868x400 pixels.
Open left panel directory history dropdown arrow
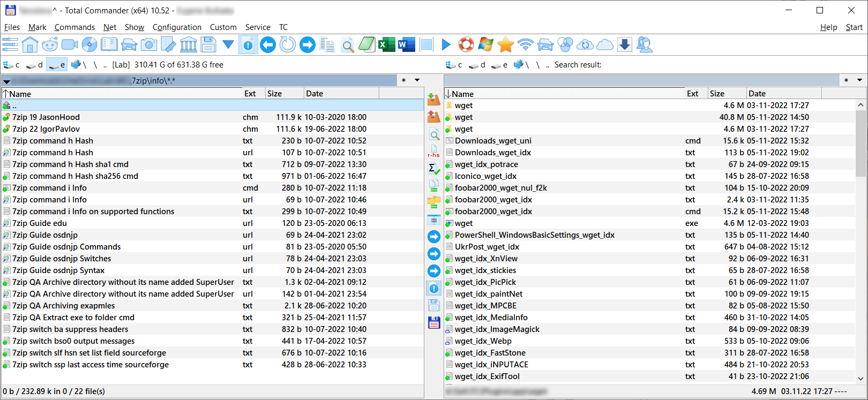[x=417, y=80]
